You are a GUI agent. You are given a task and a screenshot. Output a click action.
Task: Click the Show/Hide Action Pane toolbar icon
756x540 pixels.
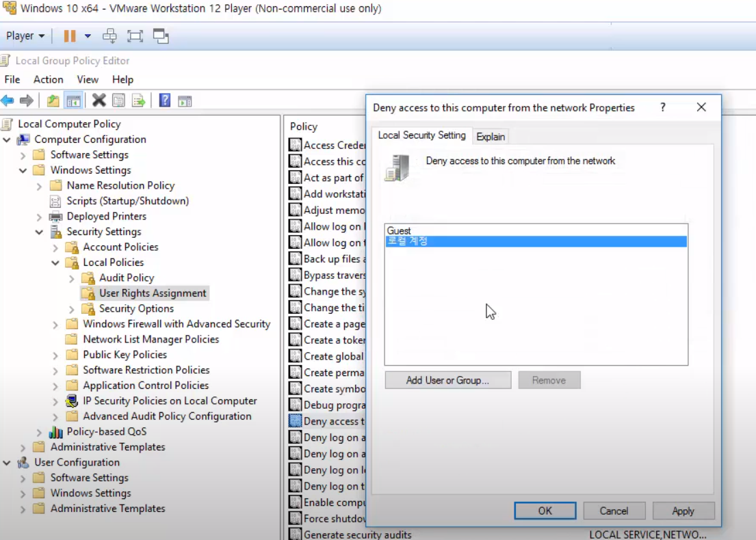coord(185,101)
